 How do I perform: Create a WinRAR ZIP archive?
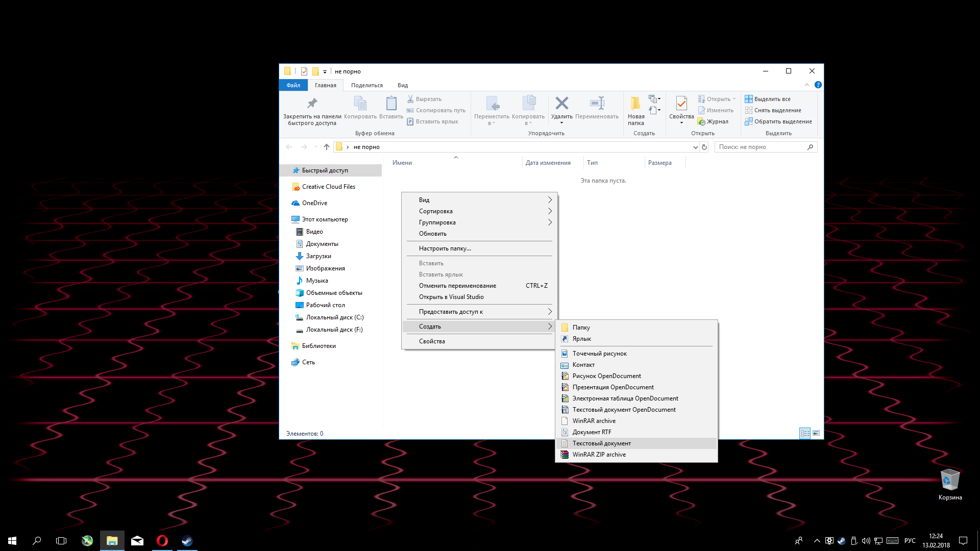coord(636,455)
